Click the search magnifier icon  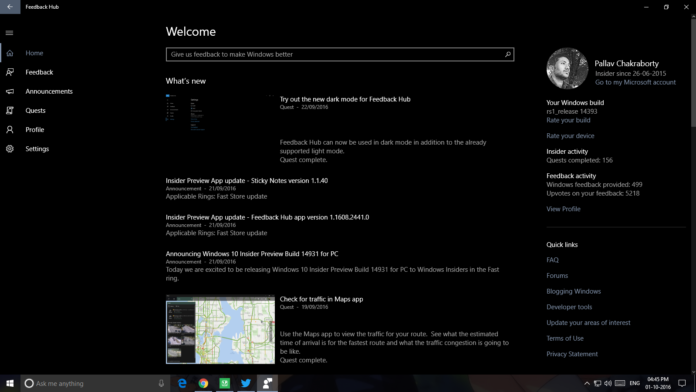[508, 54]
